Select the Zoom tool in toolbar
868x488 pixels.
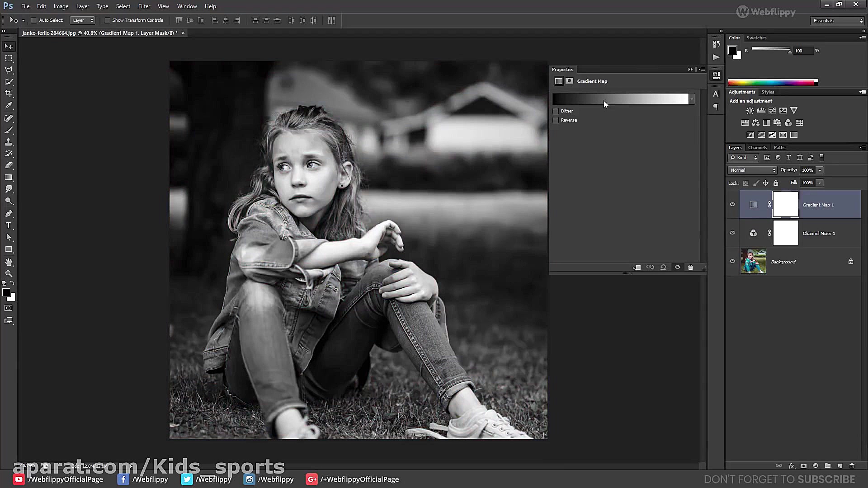(9, 274)
